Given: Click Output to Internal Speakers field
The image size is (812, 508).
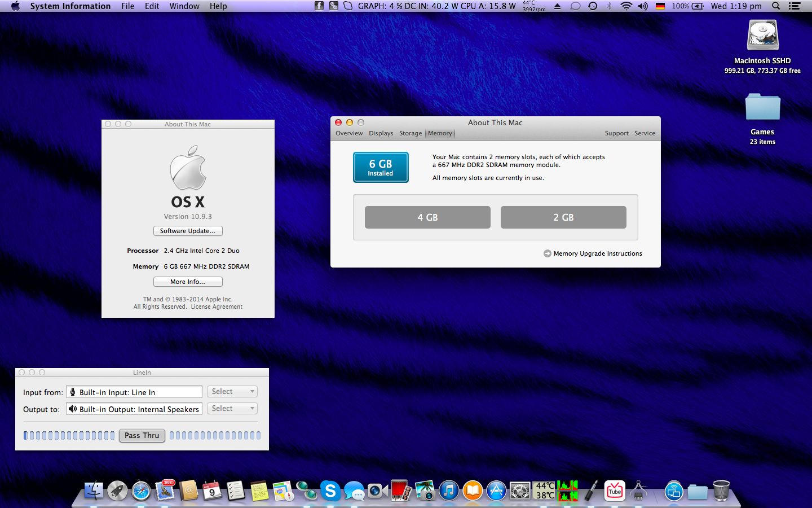Looking at the screenshot, I should point(134,409).
